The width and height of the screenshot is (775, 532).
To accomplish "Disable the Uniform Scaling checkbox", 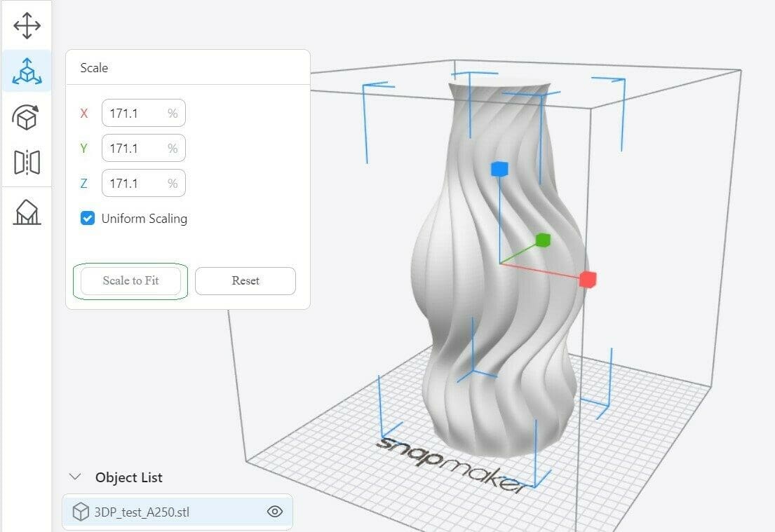I will click(x=88, y=218).
